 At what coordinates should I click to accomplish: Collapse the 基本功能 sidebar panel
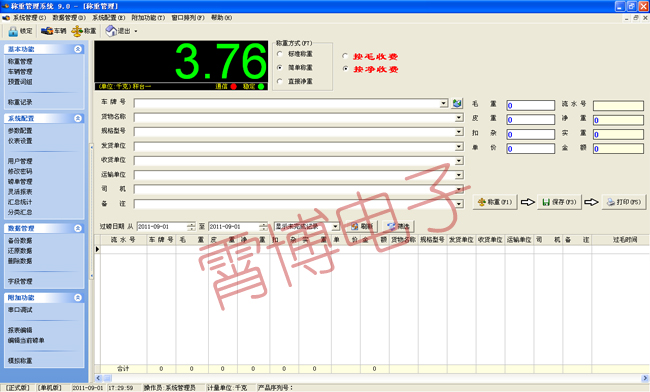pyautogui.click(x=78, y=49)
